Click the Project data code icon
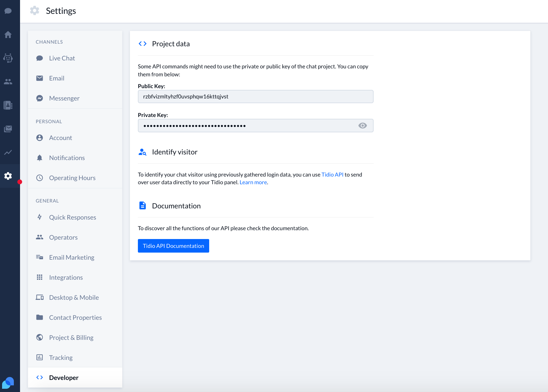The image size is (548, 392). (x=143, y=44)
